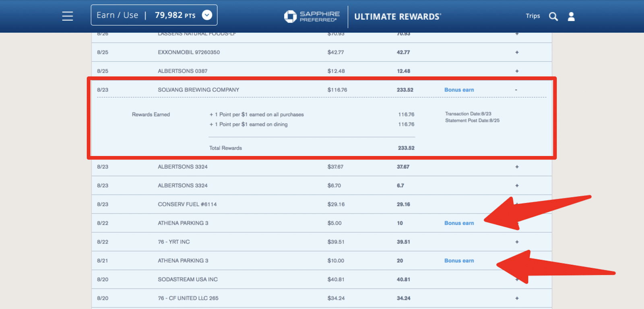The width and height of the screenshot is (644, 309).
Task: Expand the 76 - CF UNITED LLC 265 row
Action: click(517, 299)
